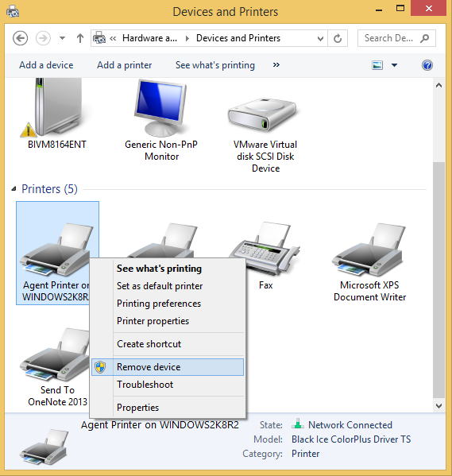This screenshot has width=452, height=476.
Task: Open Printing preferences from the context menu
Action: [168, 304]
